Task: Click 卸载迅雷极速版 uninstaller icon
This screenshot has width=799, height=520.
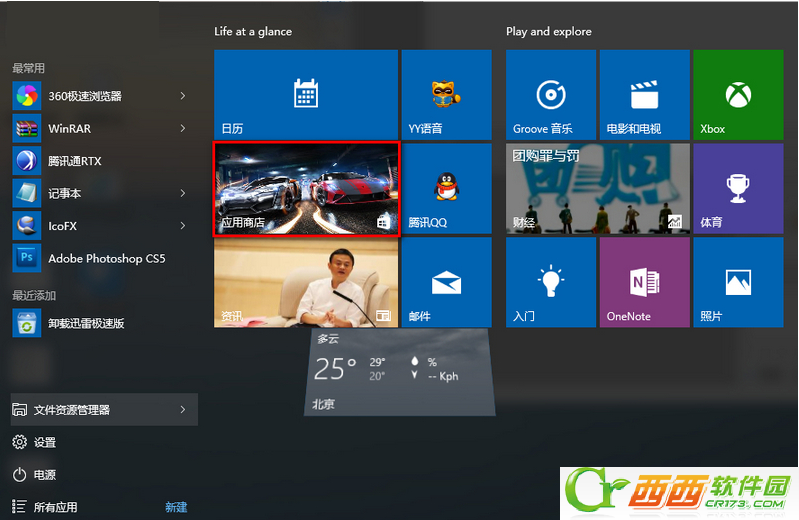Action: point(26,323)
